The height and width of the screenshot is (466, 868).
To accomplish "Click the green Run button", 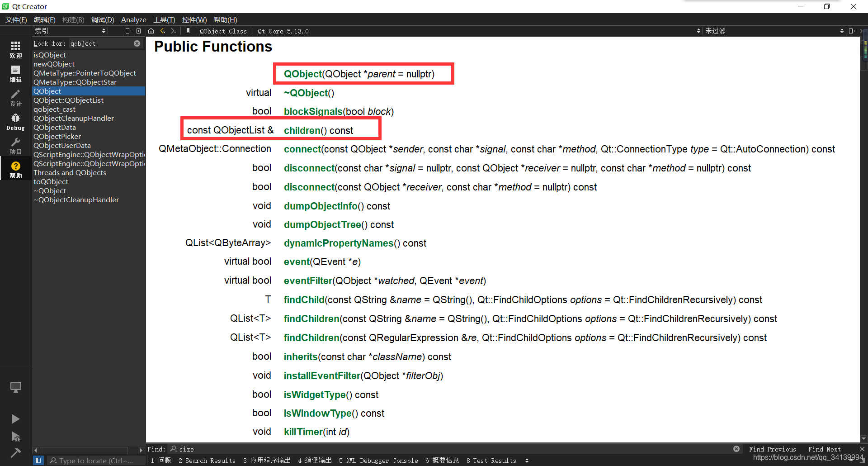I will pos(16,419).
